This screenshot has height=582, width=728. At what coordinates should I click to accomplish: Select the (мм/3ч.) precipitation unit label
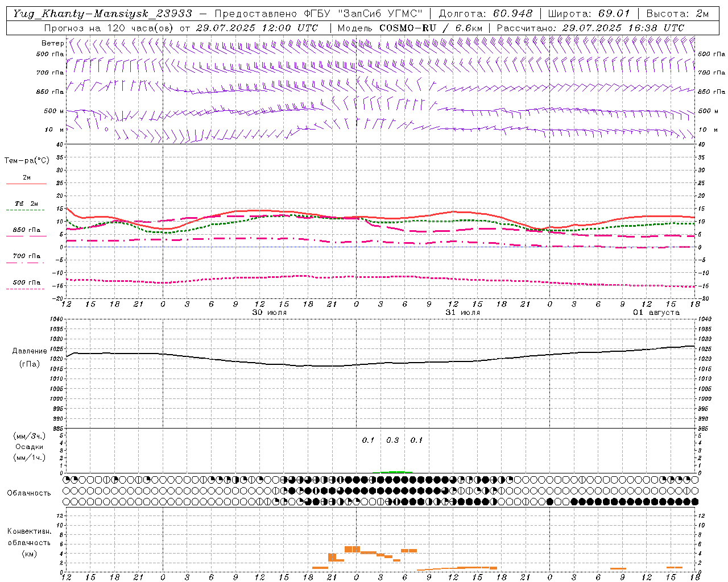[30, 436]
